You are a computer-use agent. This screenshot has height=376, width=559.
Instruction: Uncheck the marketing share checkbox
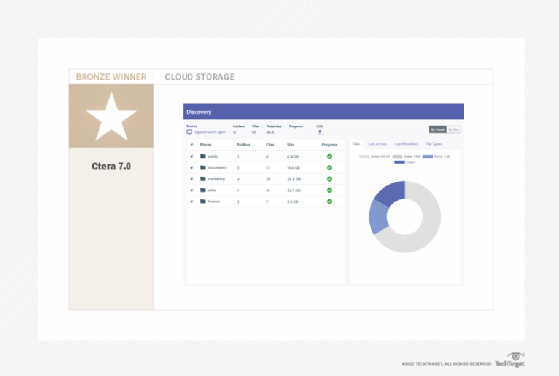tap(192, 179)
